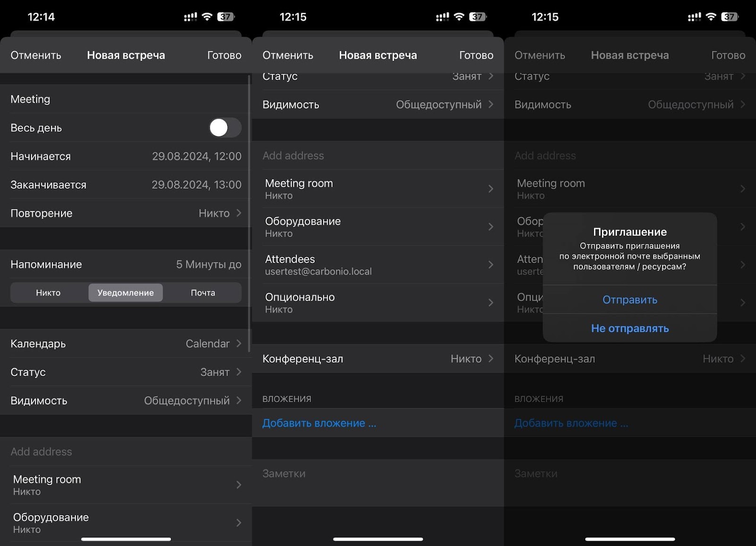
Task: Open 'Напоминание' 5 Минуты до row
Action: coord(126,264)
